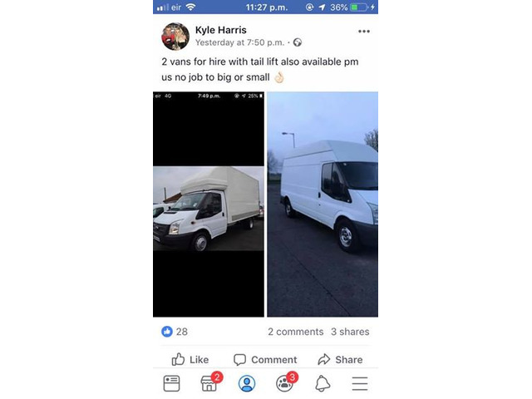Tap the Comment button
The image size is (532, 399).
click(265, 359)
